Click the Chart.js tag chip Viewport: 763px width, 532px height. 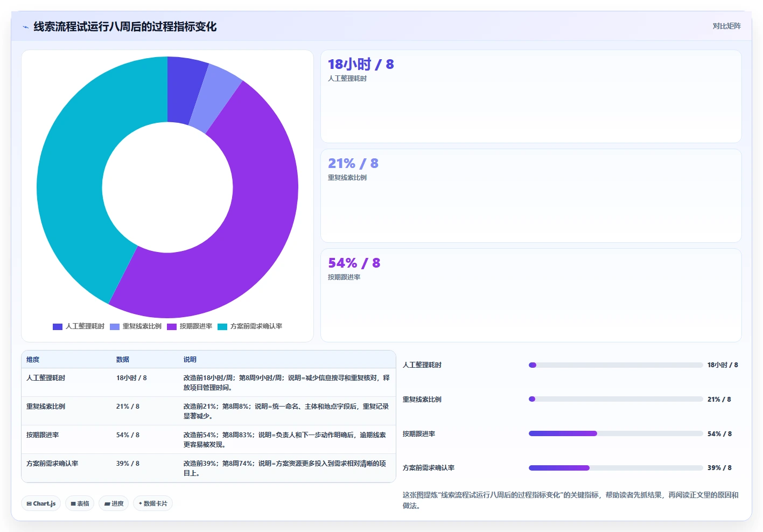pos(41,503)
